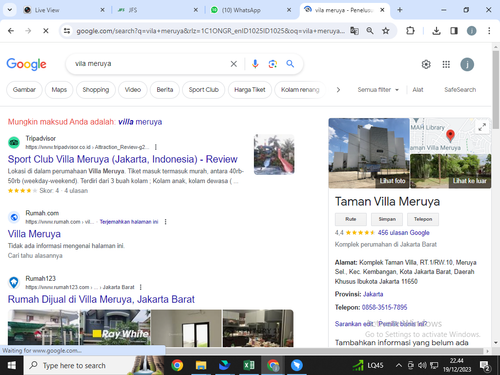Select the Kolam renang filter chip
500x375 pixels.
point(300,90)
